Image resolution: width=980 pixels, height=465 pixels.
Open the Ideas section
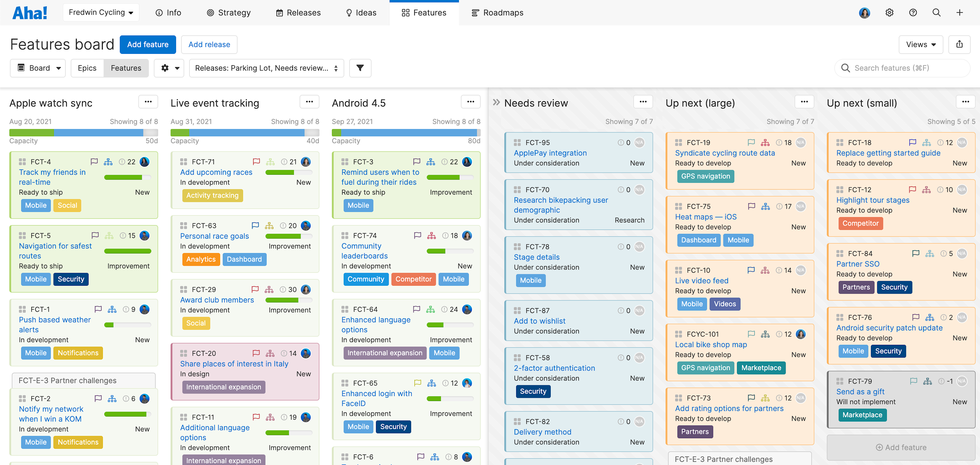[x=361, y=12]
